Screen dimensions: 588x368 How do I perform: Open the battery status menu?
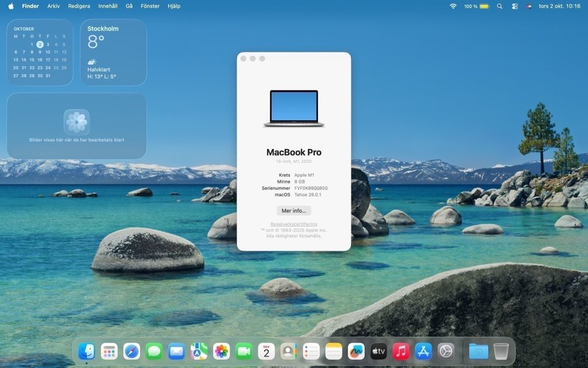point(484,6)
